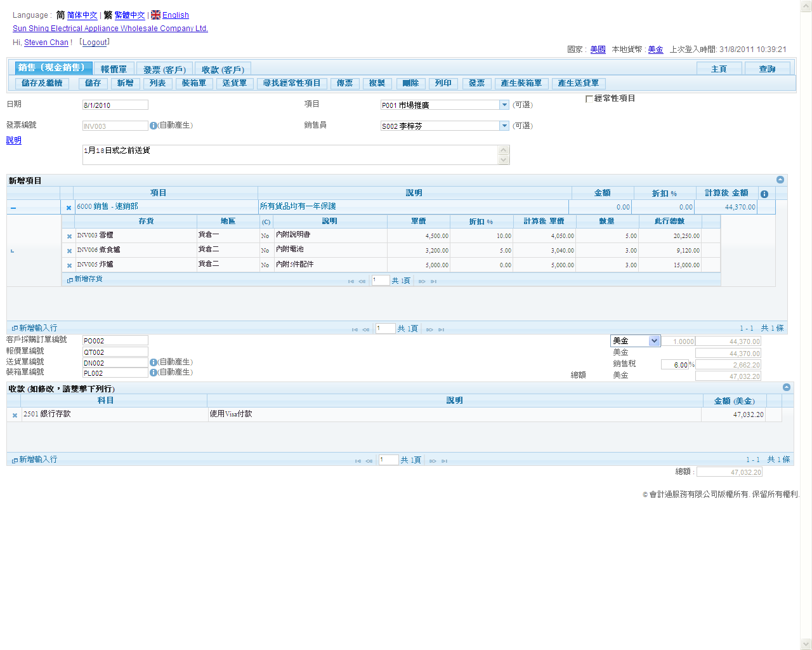
Task: Click the info icon beside 發票編號 field
Action: coord(153,126)
